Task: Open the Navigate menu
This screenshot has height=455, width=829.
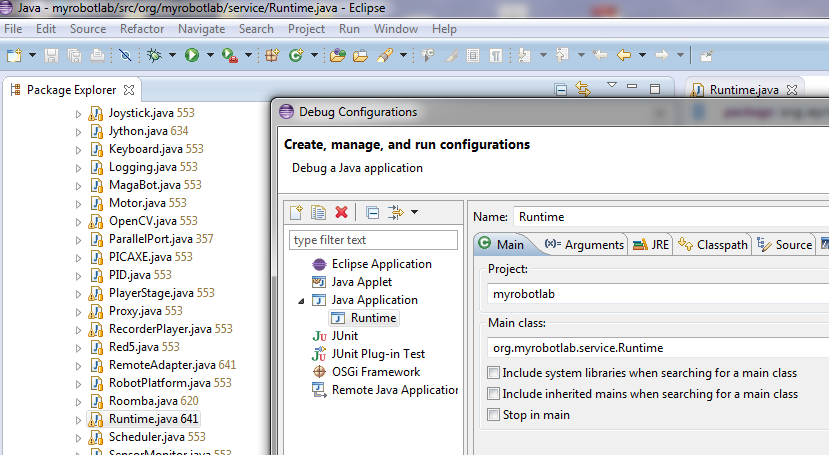Action: [201, 29]
